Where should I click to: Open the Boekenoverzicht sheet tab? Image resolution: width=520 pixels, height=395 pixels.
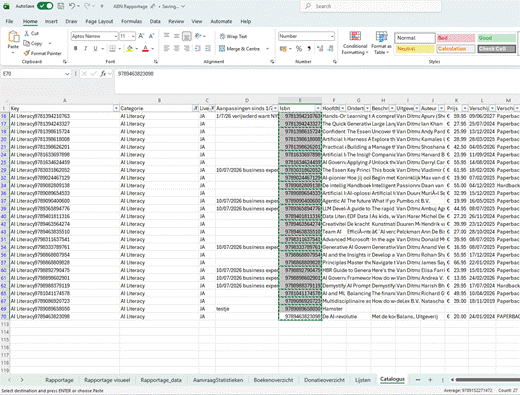(x=273, y=380)
